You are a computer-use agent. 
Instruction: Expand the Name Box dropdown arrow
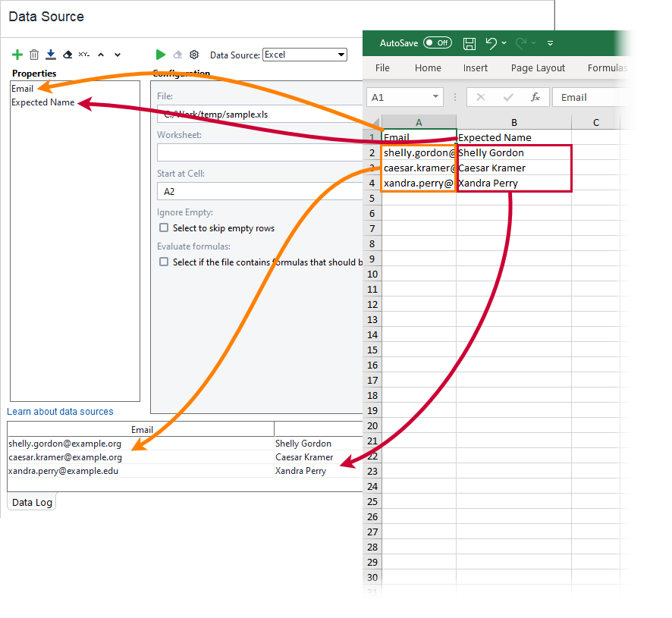point(435,97)
